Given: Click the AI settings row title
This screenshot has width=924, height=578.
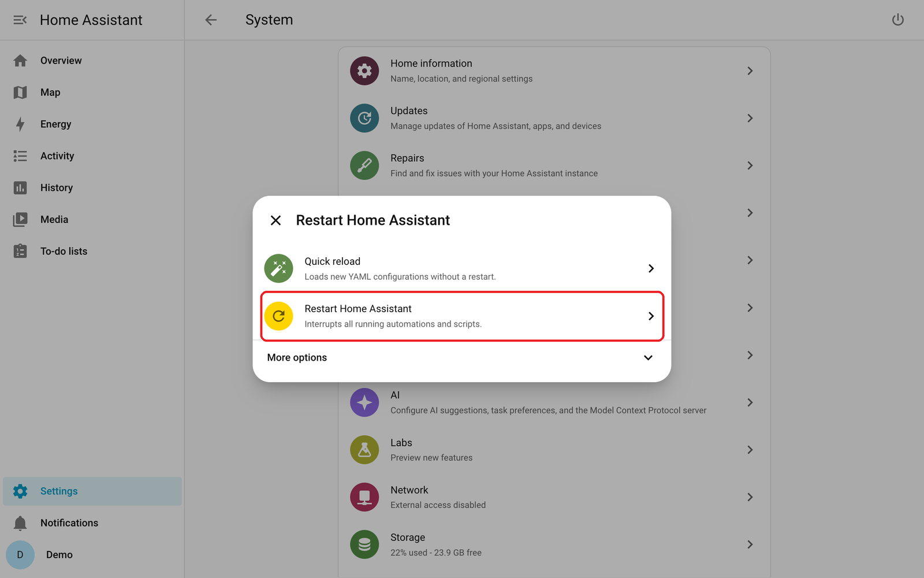Looking at the screenshot, I should tap(395, 395).
